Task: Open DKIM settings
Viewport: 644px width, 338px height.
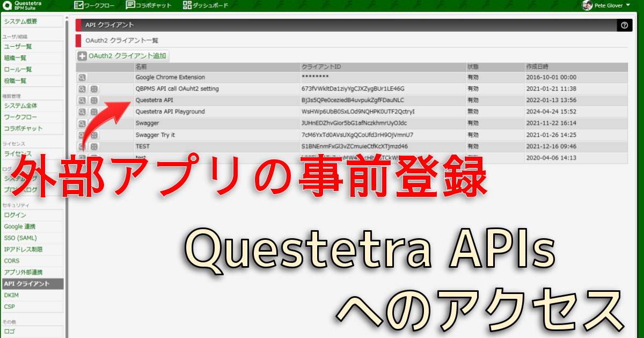Action: (32, 295)
